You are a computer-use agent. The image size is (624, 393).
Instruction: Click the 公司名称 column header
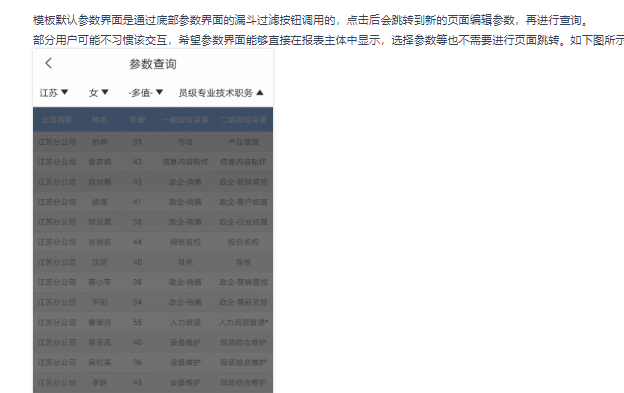click(x=57, y=120)
